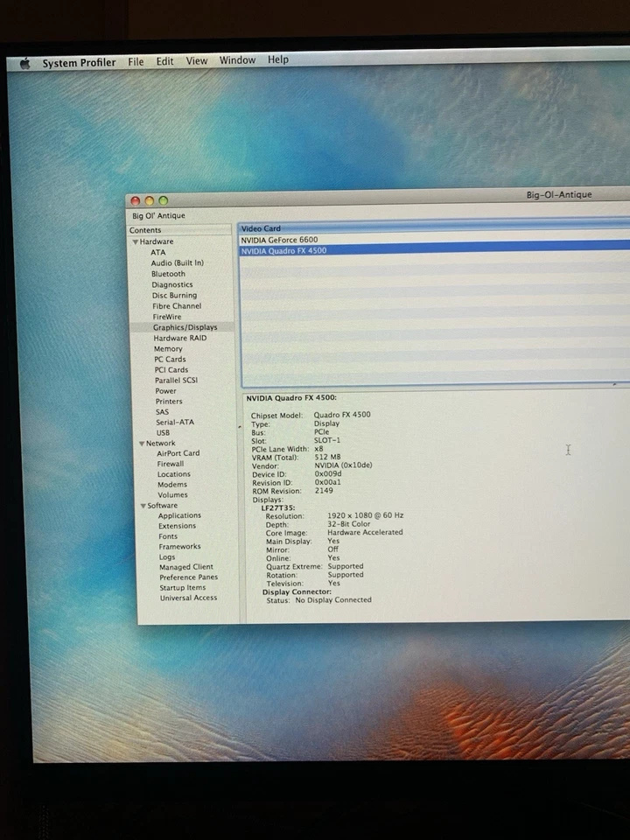Select Extensions under Software
Screen dimensions: 630x840
pyautogui.click(x=178, y=526)
